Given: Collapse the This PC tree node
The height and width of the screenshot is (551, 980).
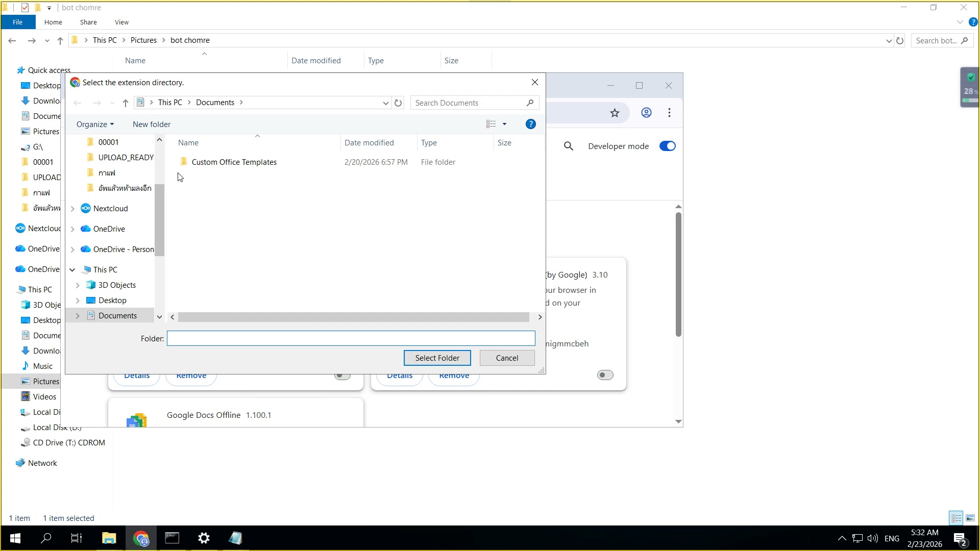Looking at the screenshot, I should tap(72, 270).
